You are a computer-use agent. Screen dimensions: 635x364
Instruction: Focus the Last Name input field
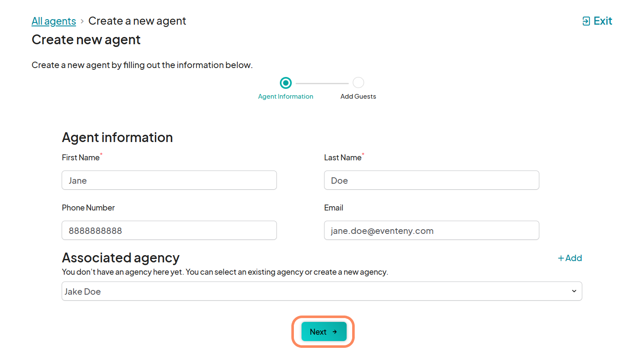click(432, 180)
